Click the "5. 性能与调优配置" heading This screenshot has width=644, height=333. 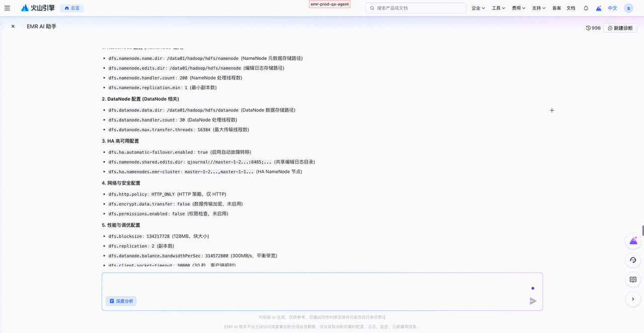[x=121, y=225]
